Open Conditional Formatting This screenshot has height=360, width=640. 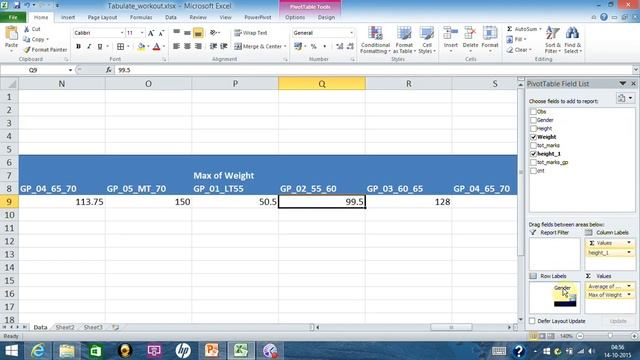click(375, 40)
